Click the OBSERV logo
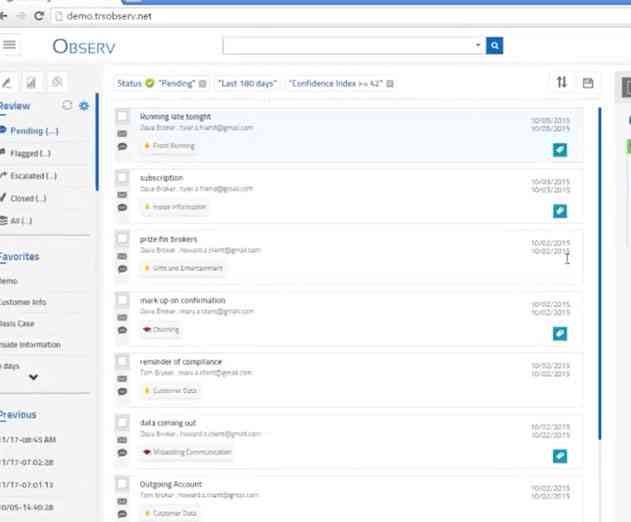The image size is (631, 522). 84,47
